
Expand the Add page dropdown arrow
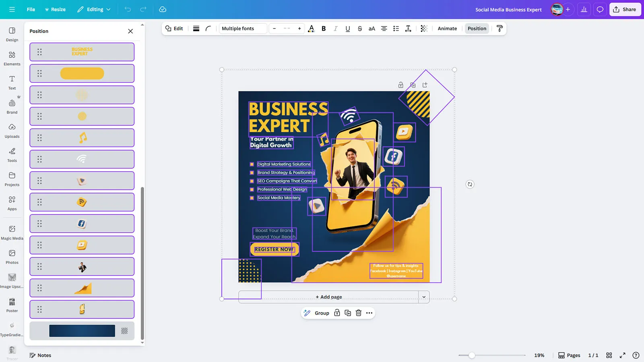[424, 297]
